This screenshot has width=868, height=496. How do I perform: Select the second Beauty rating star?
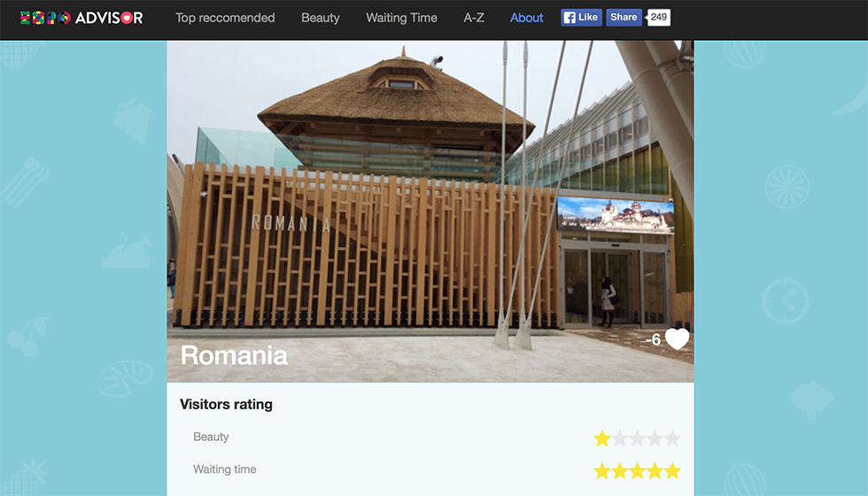(619, 438)
